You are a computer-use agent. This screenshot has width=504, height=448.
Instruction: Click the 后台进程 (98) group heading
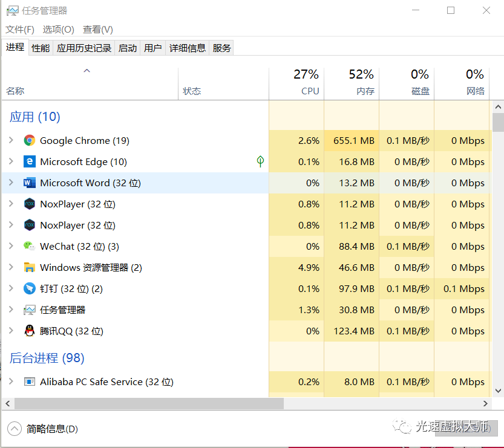(x=47, y=358)
